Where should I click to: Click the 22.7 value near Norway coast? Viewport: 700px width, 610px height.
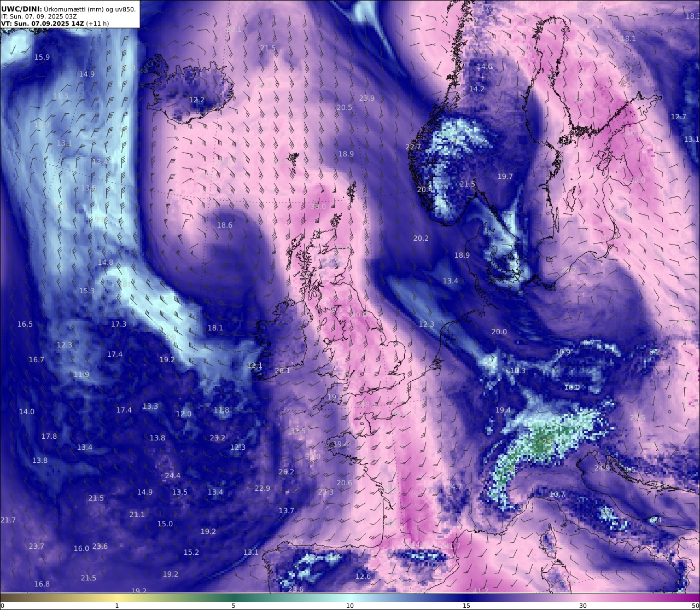[413, 147]
